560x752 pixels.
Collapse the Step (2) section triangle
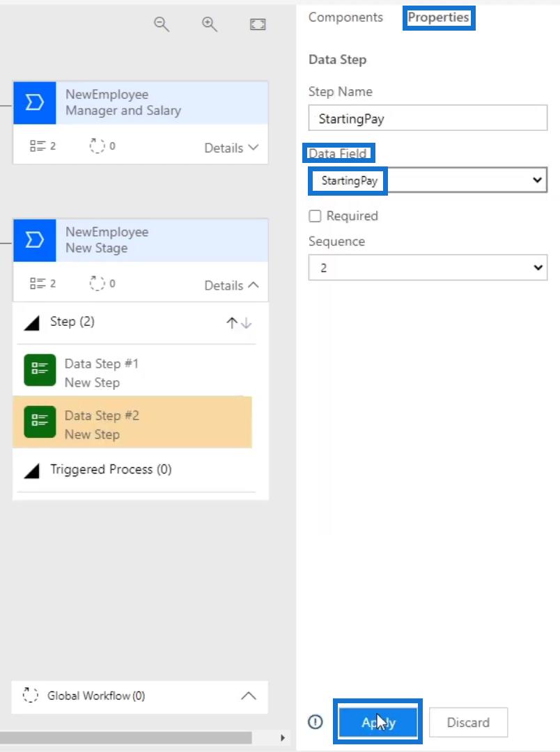point(31,323)
